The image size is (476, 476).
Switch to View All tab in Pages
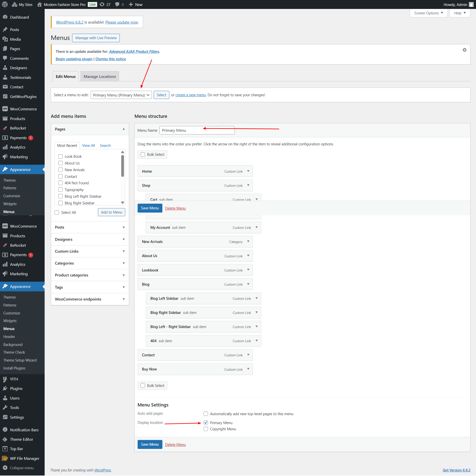(x=89, y=146)
